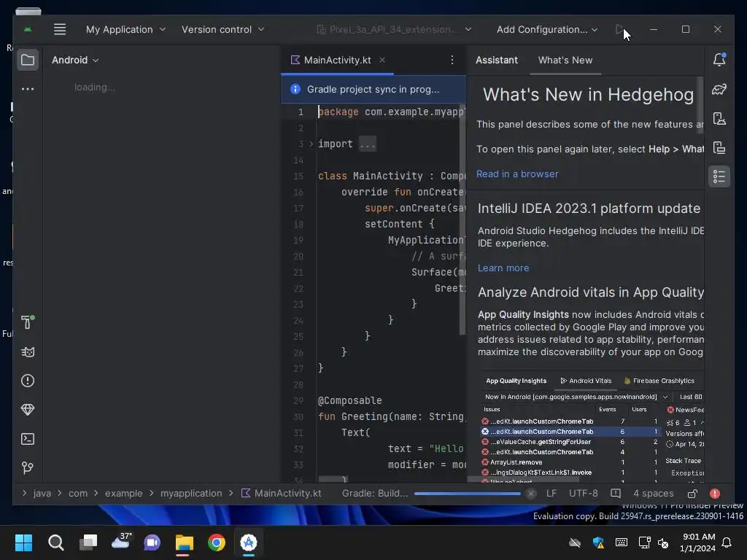Close the MainActivity.kt tab
747x560 pixels.
click(382, 60)
